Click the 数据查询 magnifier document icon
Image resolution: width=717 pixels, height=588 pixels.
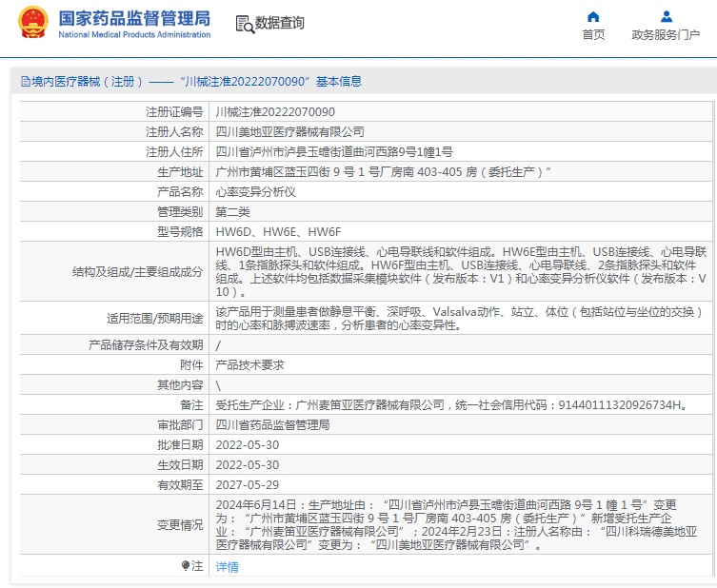(244, 23)
